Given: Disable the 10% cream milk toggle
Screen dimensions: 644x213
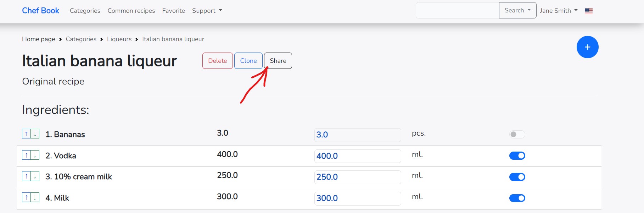Looking at the screenshot, I should click(x=517, y=177).
